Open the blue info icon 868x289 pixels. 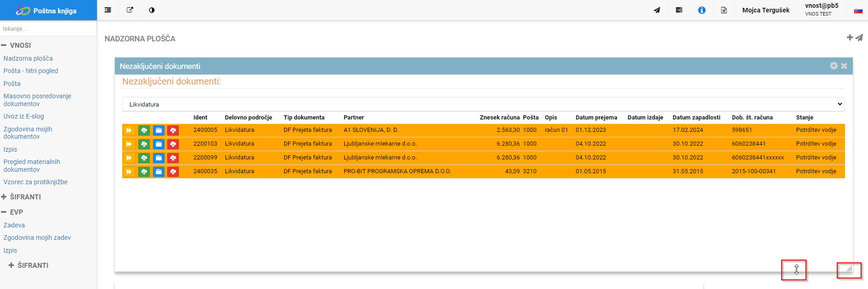pos(702,10)
